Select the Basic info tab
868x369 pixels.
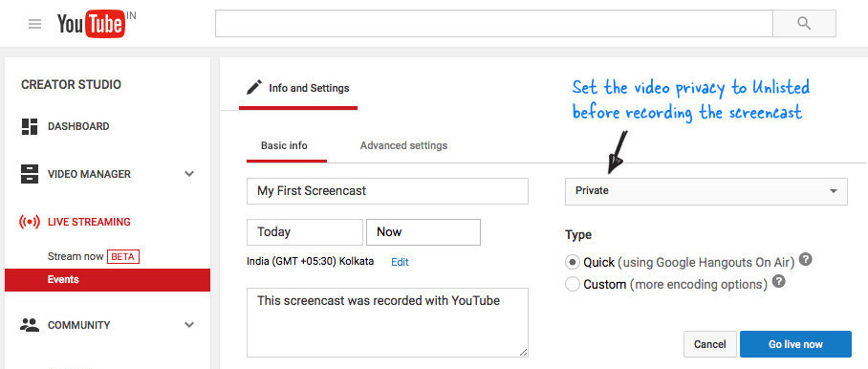click(x=284, y=146)
